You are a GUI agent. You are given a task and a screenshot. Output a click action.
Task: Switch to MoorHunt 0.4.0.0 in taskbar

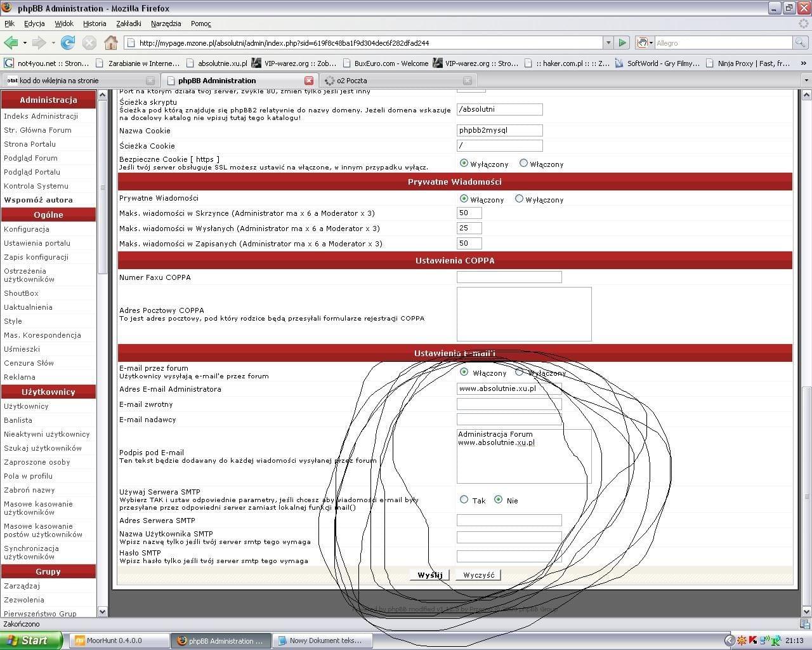pos(119,640)
